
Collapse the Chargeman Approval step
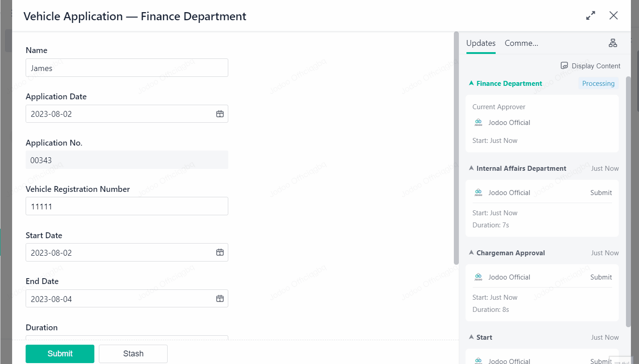[x=471, y=253]
